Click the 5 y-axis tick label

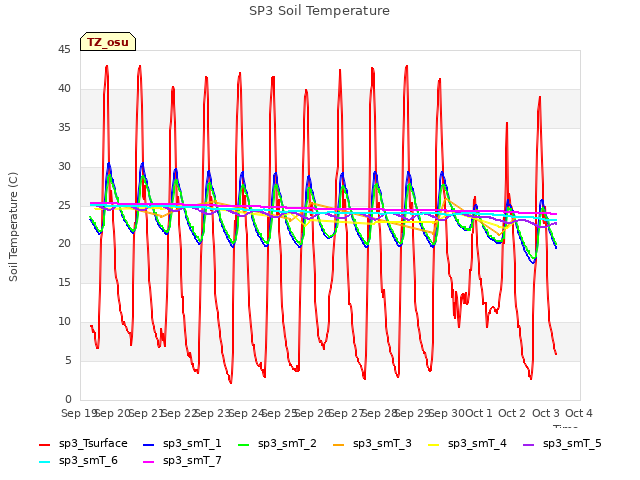68,360
